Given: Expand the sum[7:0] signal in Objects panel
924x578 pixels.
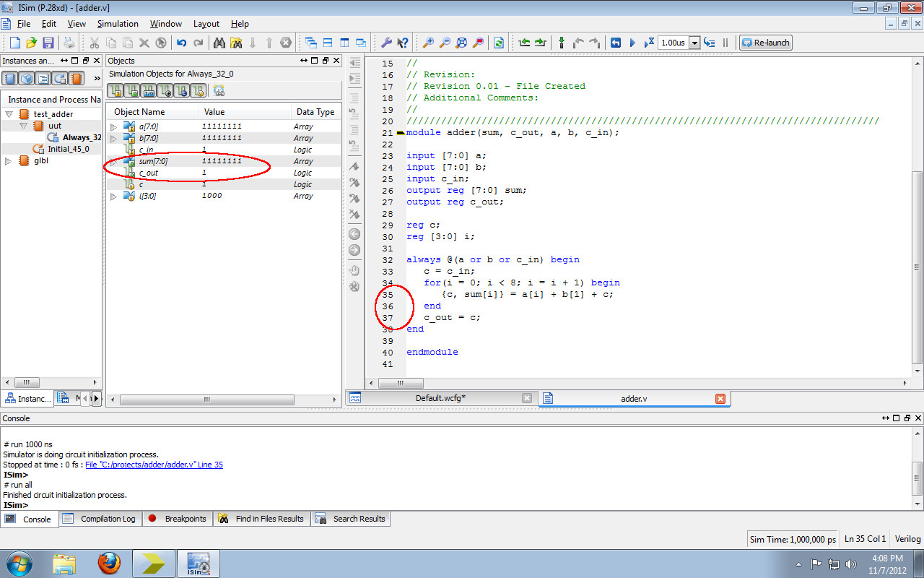Looking at the screenshot, I should pyautogui.click(x=114, y=160).
